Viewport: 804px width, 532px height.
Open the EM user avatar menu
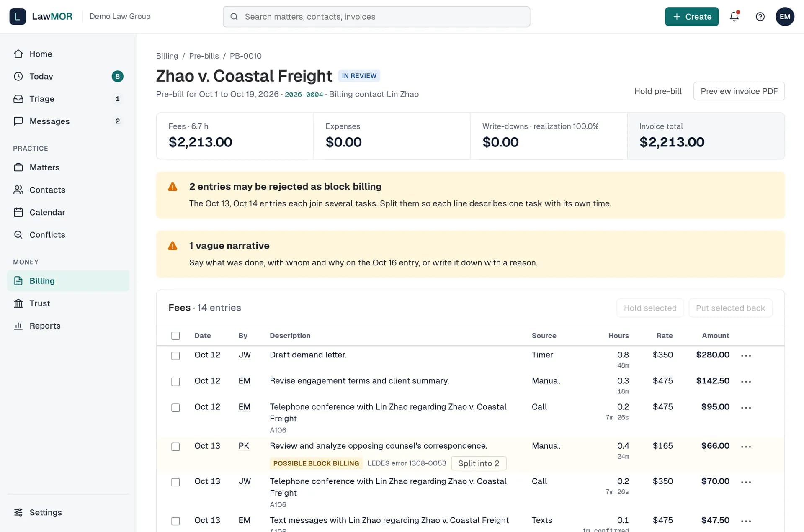pos(785,17)
